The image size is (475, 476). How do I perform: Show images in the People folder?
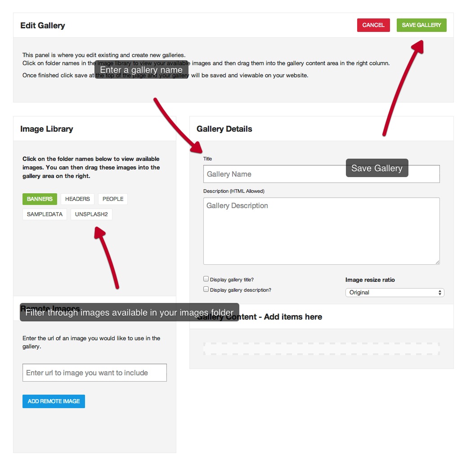click(x=112, y=199)
